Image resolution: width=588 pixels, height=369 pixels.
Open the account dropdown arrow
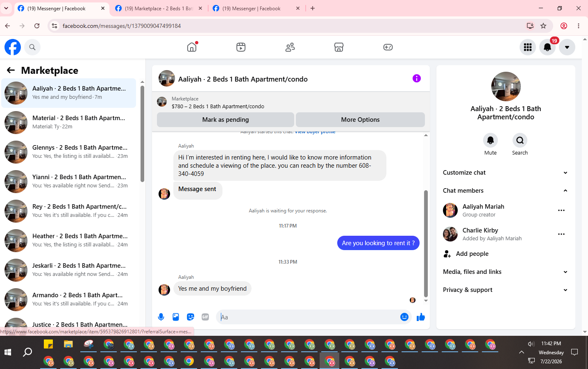point(567,47)
